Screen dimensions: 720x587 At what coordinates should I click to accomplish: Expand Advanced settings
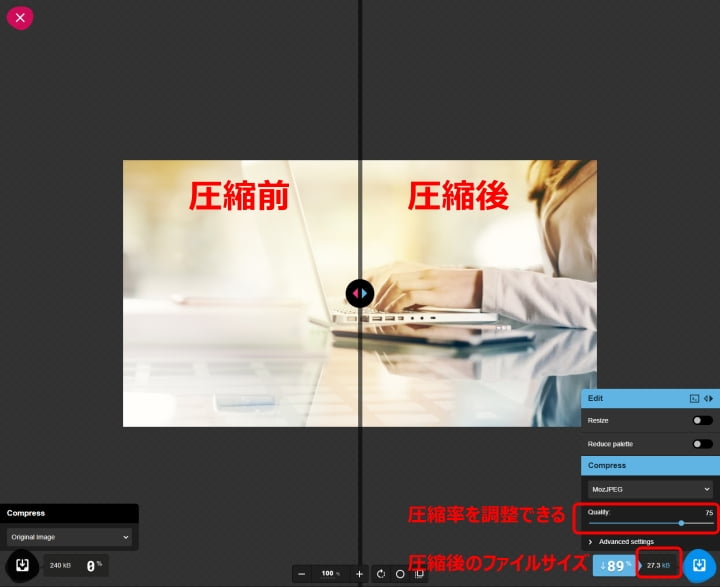[625, 541]
